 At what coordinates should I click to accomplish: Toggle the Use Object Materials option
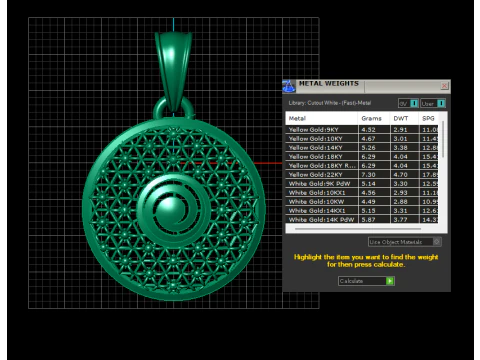click(x=405, y=242)
